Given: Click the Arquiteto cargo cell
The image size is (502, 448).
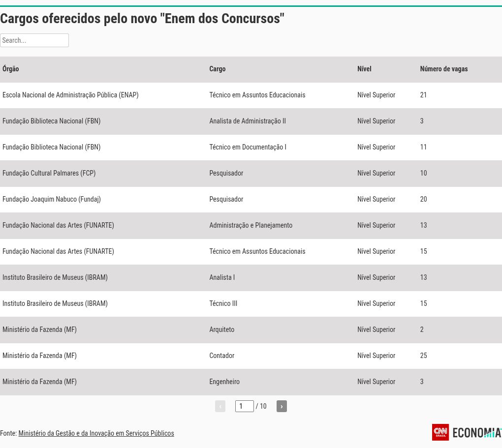Looking at the screenshot, I should click(222, 329).
